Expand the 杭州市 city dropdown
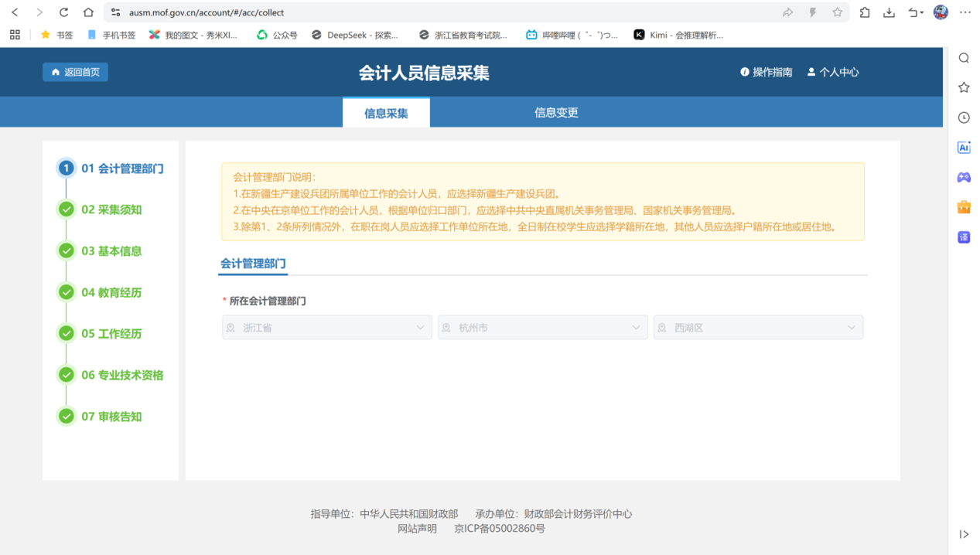This screenshot has width=980, height=555. coord(542,328)
